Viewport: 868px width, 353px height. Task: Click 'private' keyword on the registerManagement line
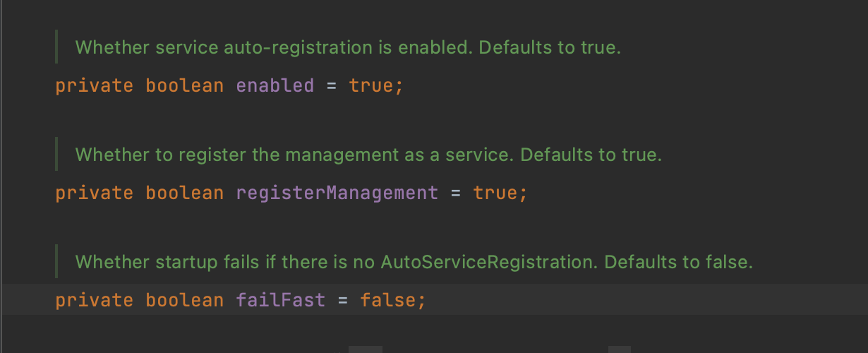click(95, 193)
